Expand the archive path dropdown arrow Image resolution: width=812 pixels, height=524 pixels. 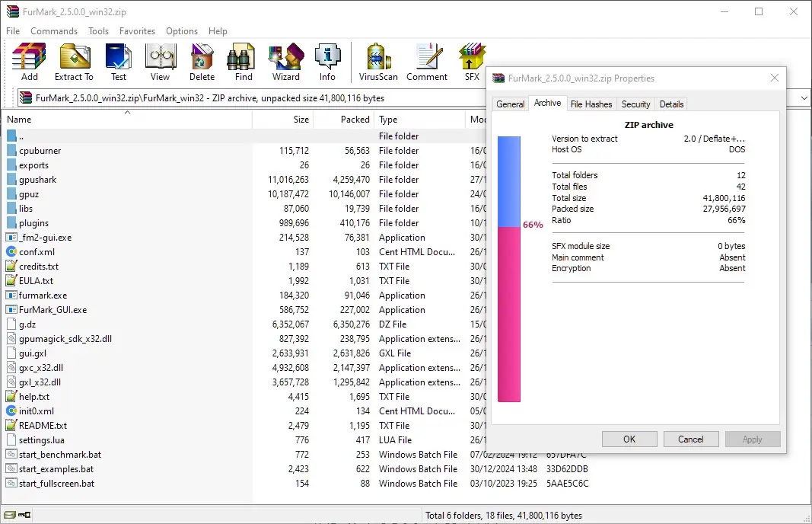tap(804, 98)
